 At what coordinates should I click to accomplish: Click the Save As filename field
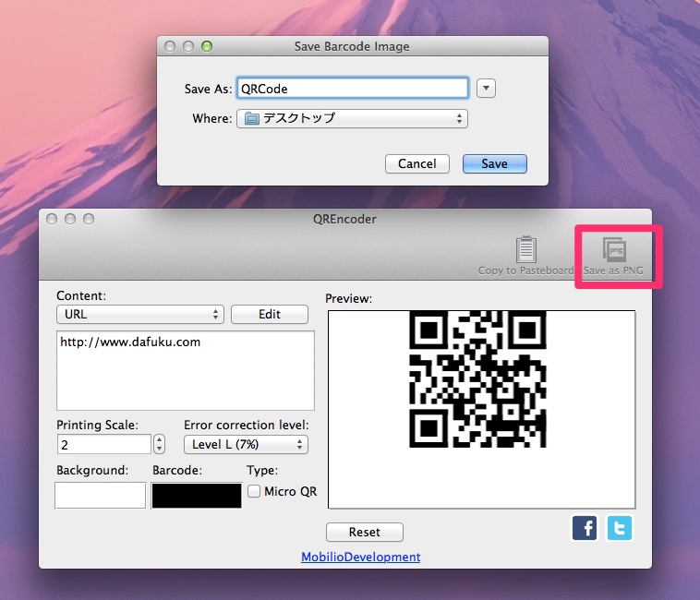(352, 89)
